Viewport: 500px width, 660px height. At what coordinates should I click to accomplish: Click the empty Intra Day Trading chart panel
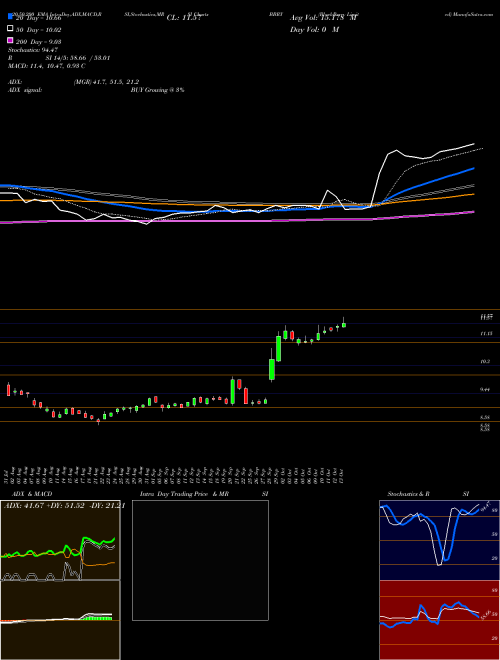200,560
